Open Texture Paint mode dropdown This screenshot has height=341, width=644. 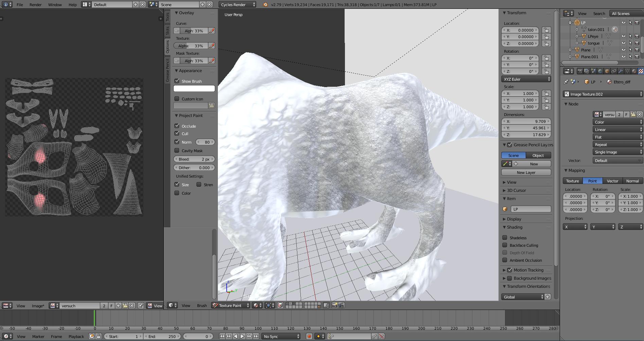[230, 305]
